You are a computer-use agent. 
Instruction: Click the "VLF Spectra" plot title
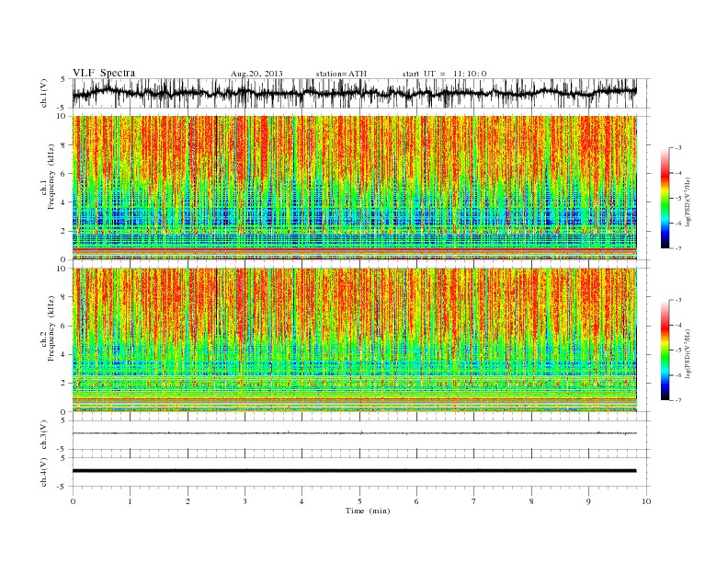[104, 73]
